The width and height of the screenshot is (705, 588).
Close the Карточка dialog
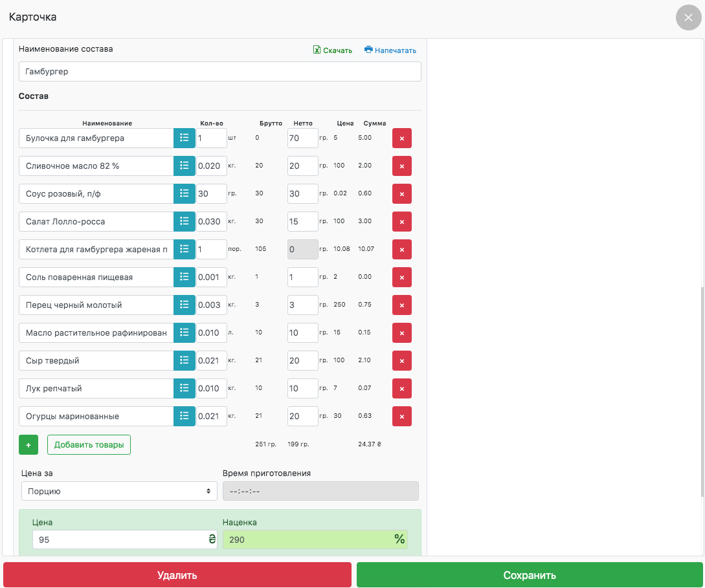(688, 17)
